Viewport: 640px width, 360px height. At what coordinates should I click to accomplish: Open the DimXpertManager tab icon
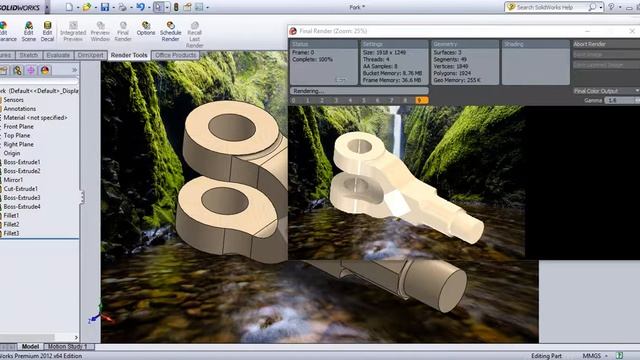[31, 71]
